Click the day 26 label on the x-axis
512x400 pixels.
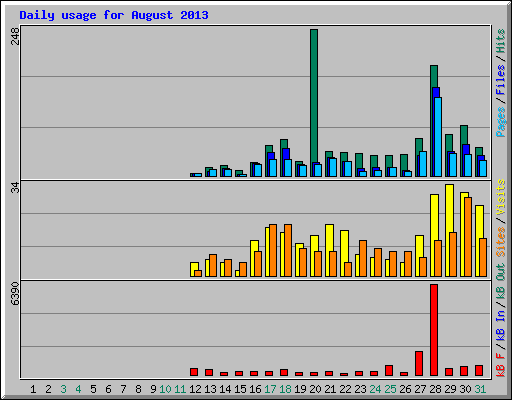pyautogui.click(x=405, y=389)
